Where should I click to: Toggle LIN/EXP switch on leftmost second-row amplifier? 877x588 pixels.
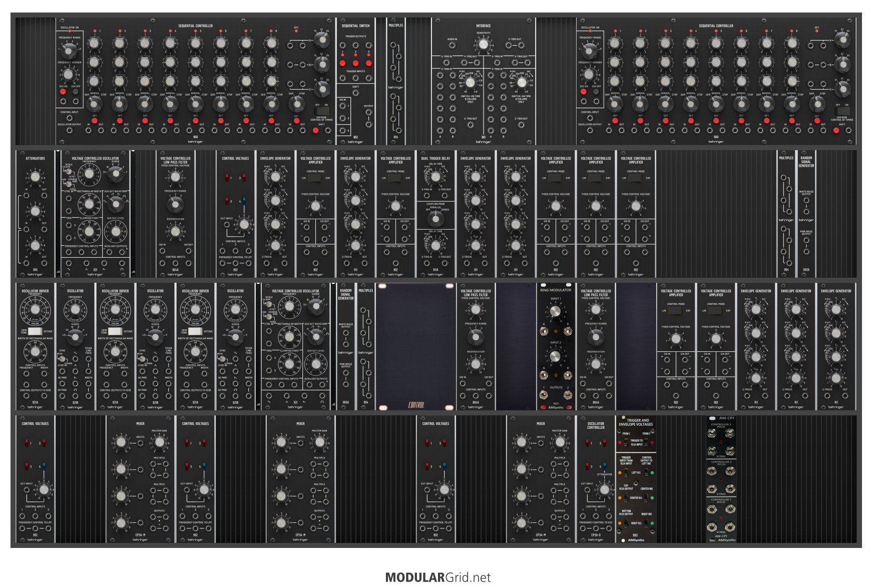(x=315, y=178)
